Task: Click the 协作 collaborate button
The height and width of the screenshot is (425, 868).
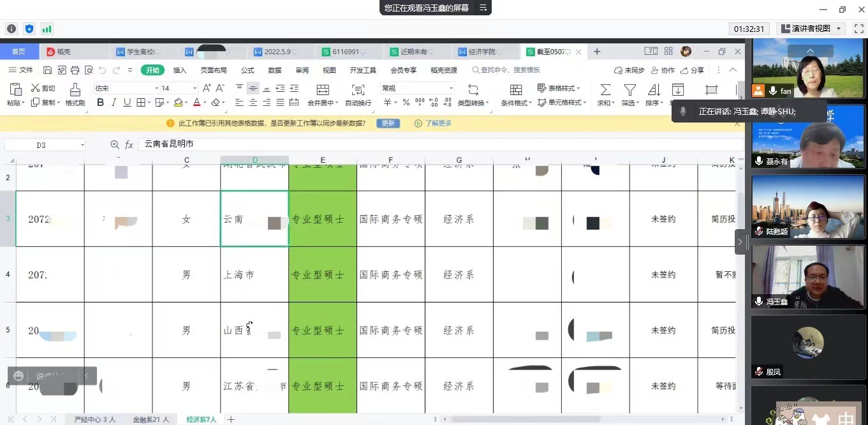Action: (x=662, y=70)
